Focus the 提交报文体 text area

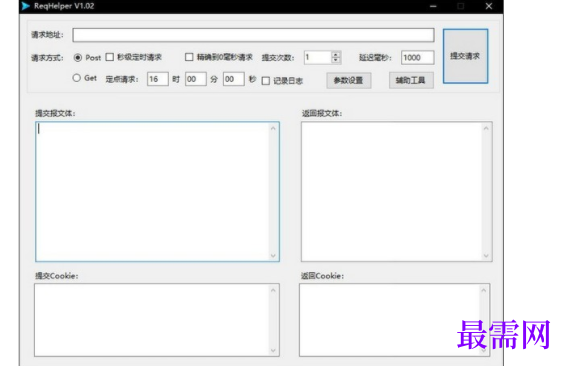tap(157, 192)
